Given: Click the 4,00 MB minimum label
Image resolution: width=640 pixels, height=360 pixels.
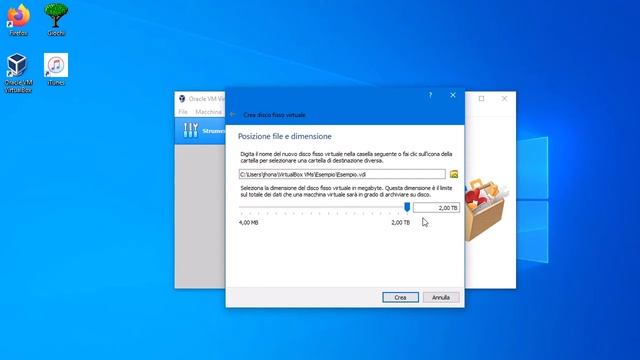Looking at the screenshot, I should click(x=249, y=222).
